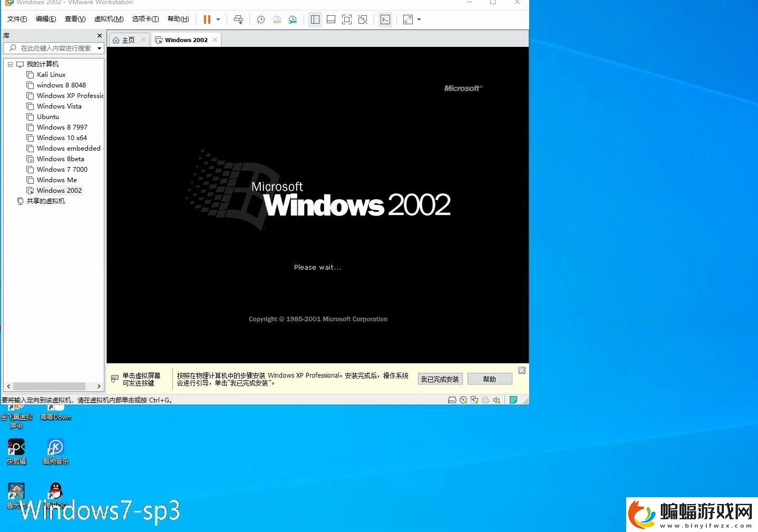This screenshot has height=532, width=758.
Task: Open the stretch mode dropdown arrow
Action: click(x=419, y=19)
